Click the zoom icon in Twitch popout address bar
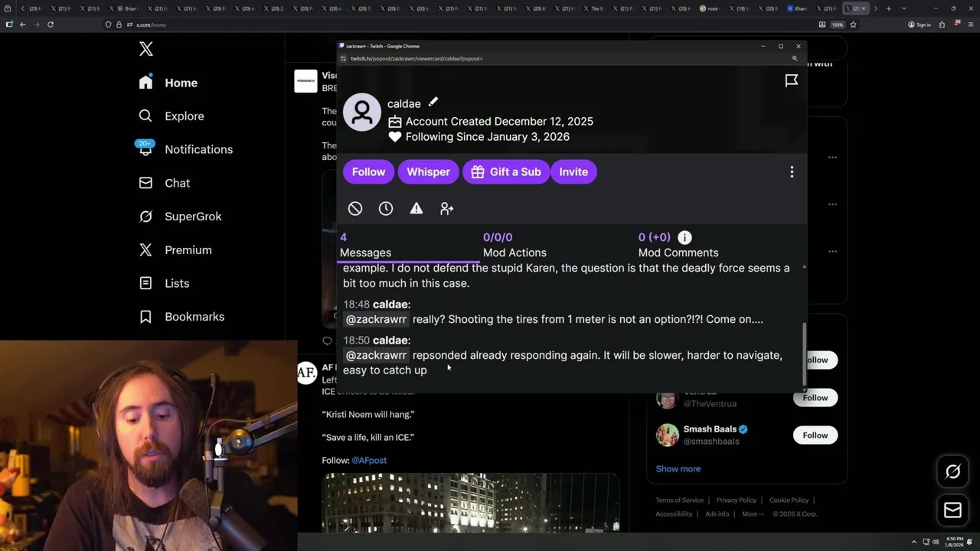The height and width of the screenshot is (551, 980). click(x=795, y=58)
